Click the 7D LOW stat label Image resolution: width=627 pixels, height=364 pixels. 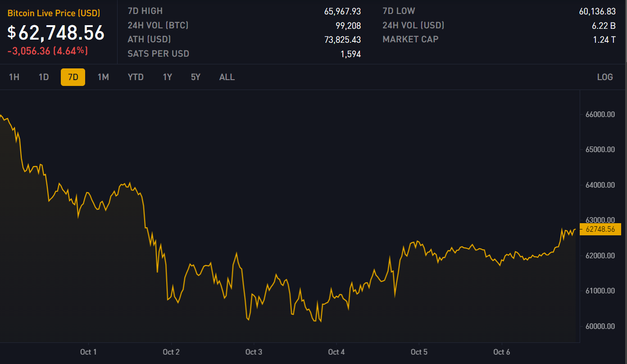(399, 11)
